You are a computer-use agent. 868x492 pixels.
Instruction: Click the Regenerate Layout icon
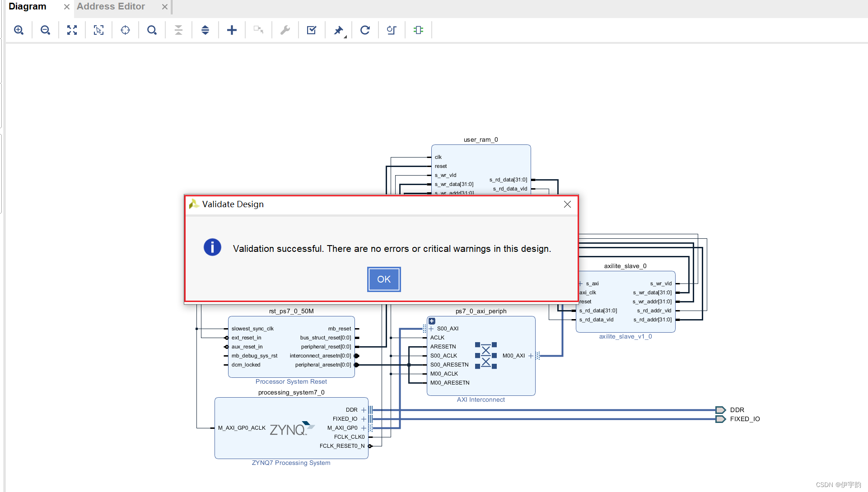(x=365, y=30)
